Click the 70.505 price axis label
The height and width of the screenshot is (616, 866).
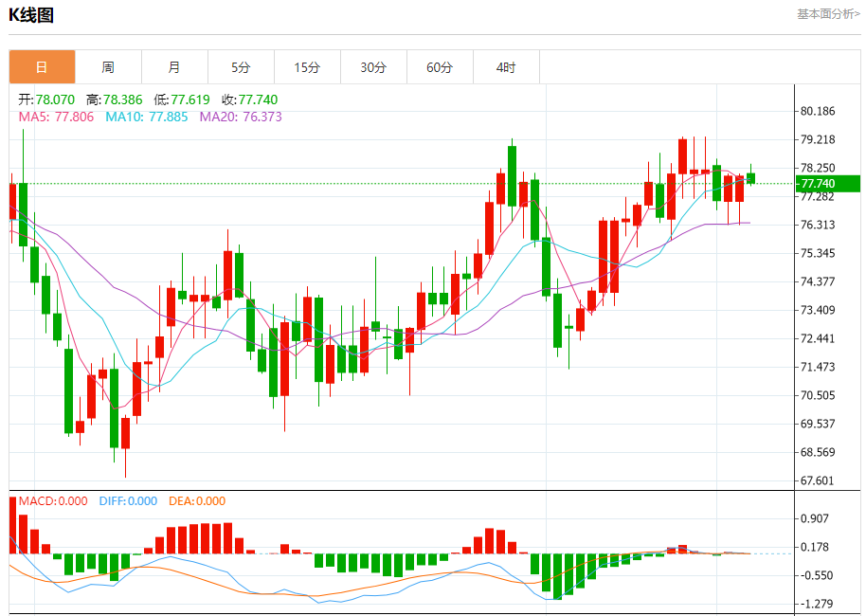[818, 395]
